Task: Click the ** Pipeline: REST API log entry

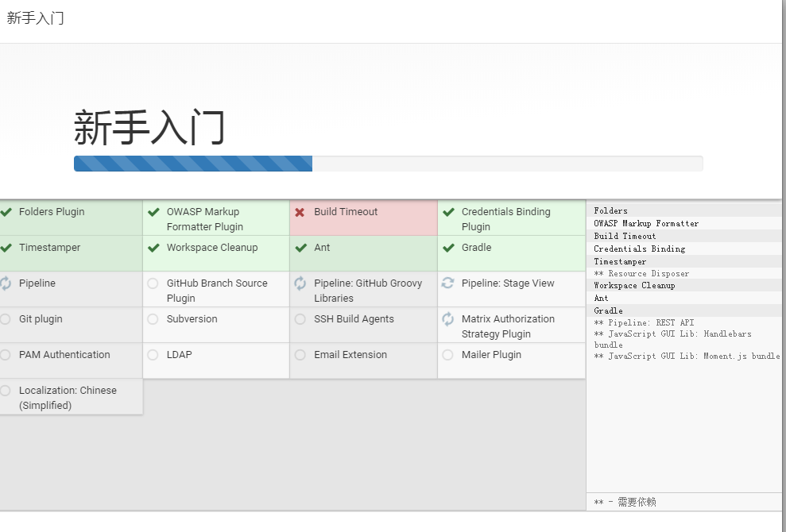Action: pyautogui.click(x=645, y=322)
